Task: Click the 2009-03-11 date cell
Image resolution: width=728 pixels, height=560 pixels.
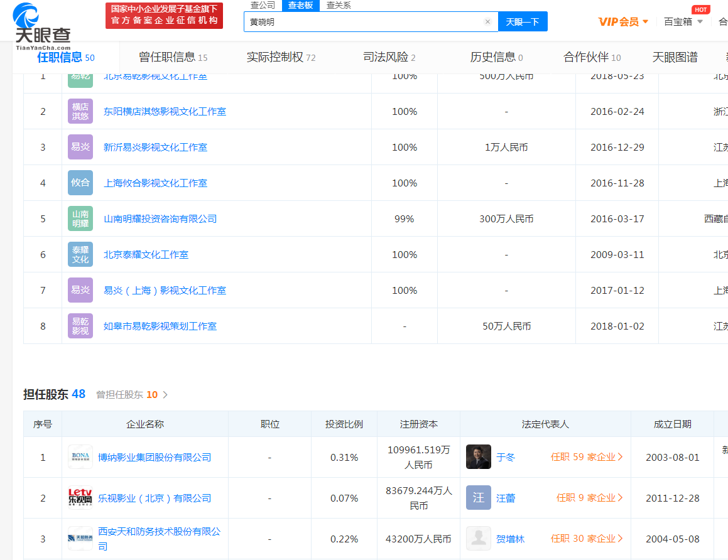Action: point(617,254)
